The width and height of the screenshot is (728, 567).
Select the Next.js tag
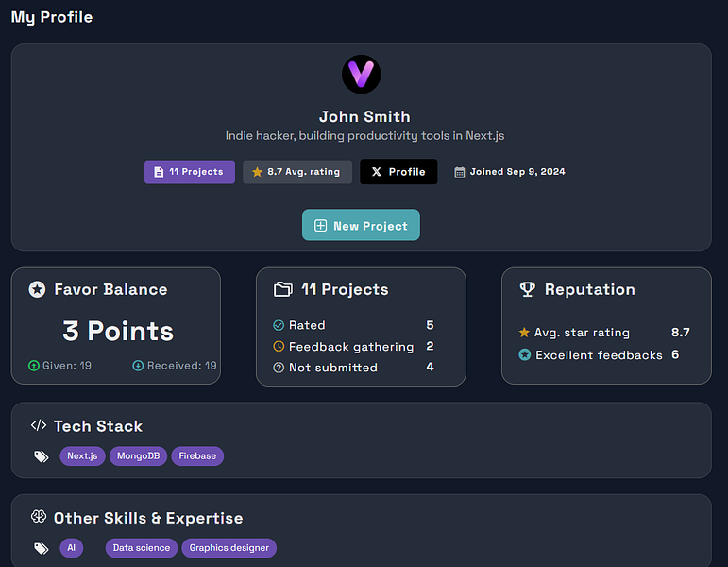coord(82,455)
